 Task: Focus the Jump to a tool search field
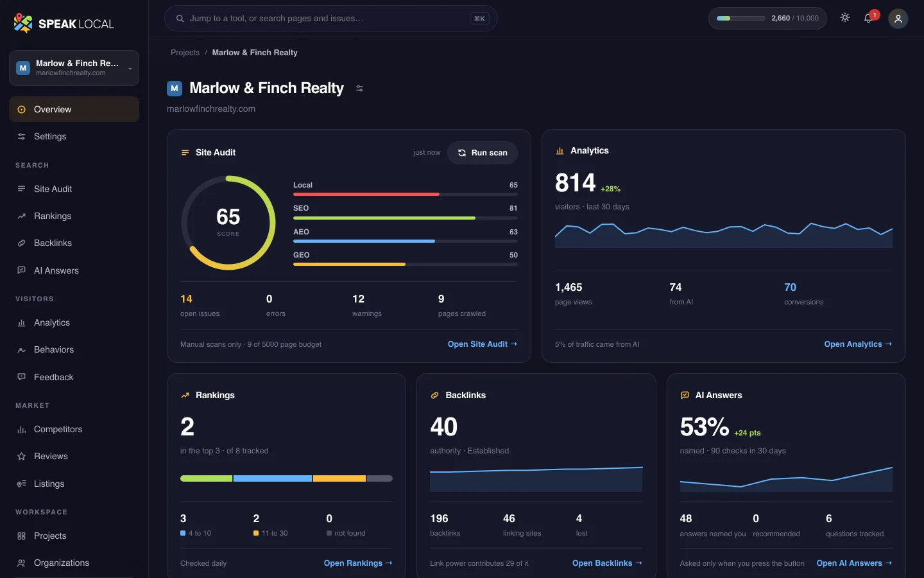(x=331, y=19)
